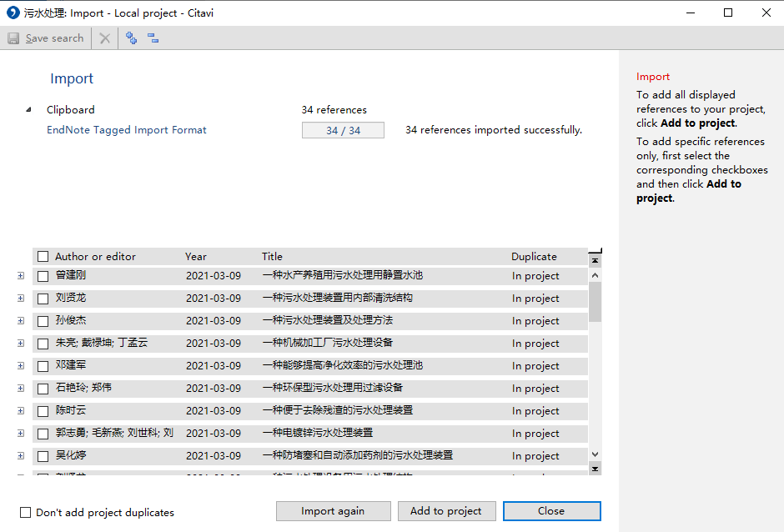Click Add to project button

pos(446,511)
